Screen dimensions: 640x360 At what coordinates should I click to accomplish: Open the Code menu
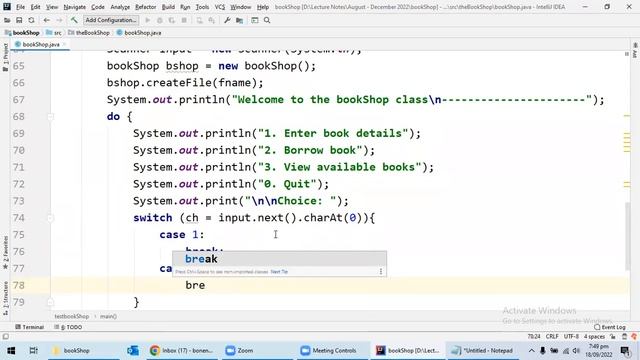click(98, 7)
